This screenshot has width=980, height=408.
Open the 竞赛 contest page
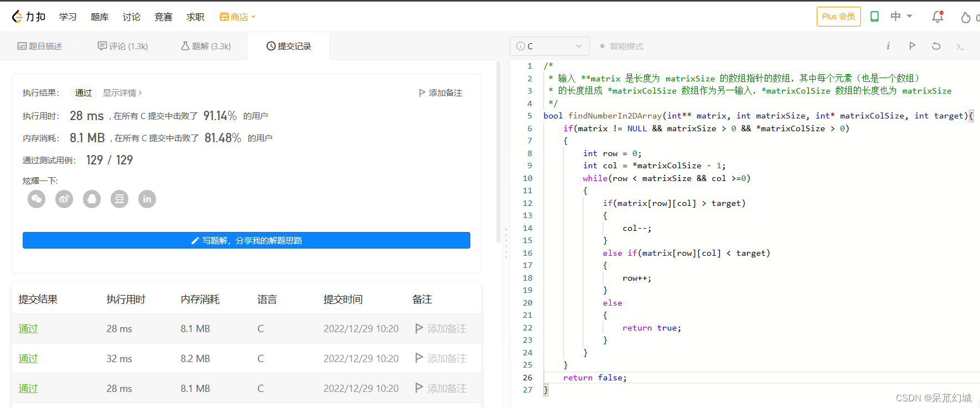(x=163, y=17)
